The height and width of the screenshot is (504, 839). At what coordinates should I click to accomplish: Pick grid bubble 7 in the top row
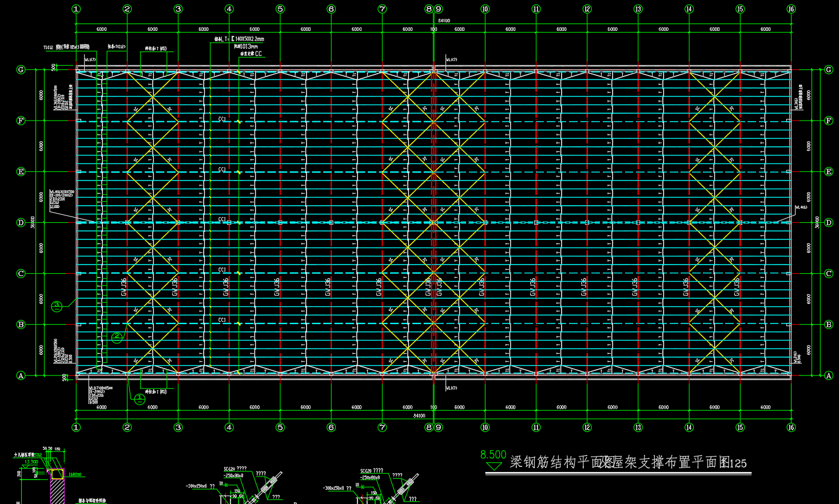click(x=382, y=9)
